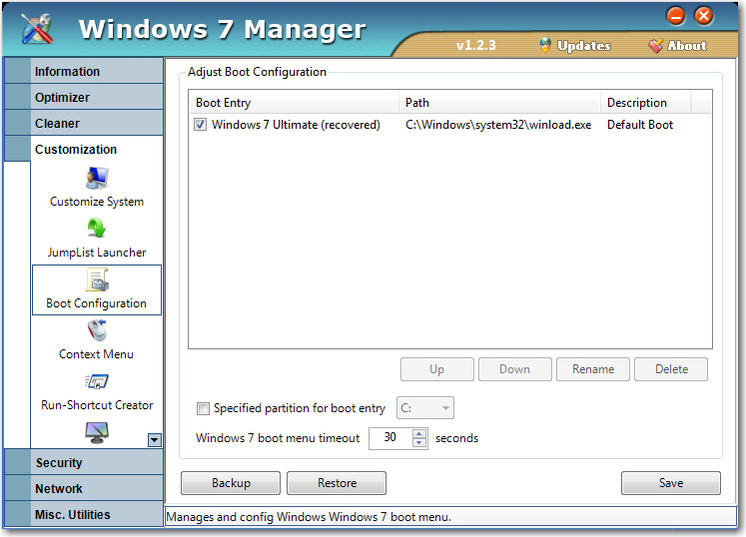This screenshot has width=746, height=537.
Task: Sort by Boot Entry column header
Action: (x=294, y=102)
